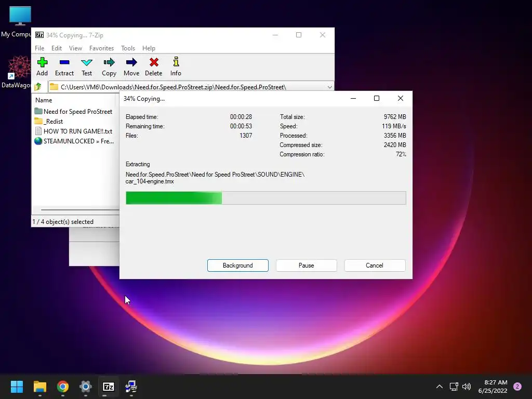Click the Delete toolbar icon
Image resolution: width=532 pixels, height=399 pixels.
[x=154, y=66]
